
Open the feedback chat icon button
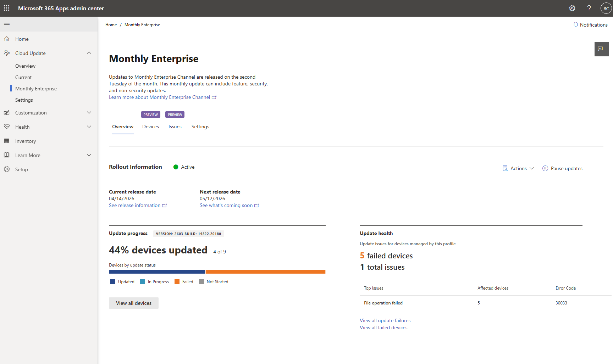click(x=601, y=49)
